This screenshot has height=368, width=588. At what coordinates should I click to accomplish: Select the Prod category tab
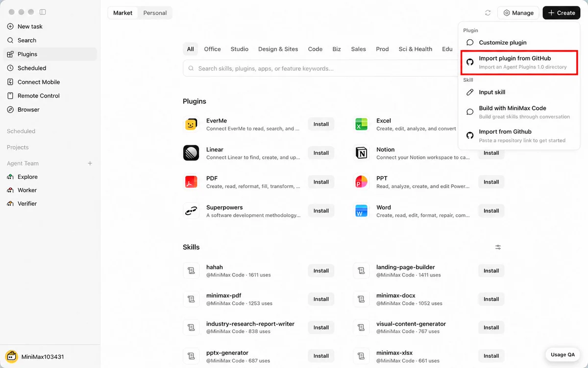tap(382, 49)
